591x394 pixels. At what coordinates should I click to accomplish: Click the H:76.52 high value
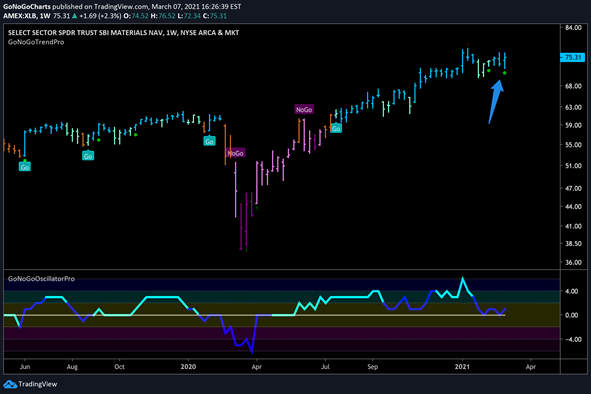(x=162, y=16)
